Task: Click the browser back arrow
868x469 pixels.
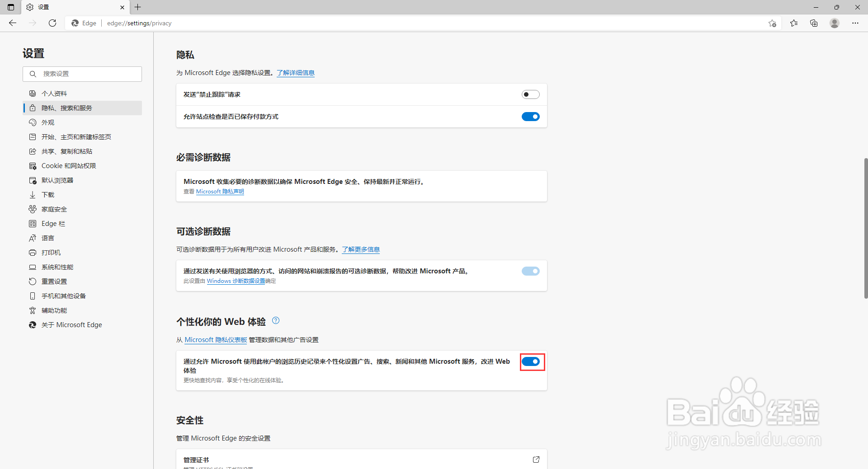Action: pos(13,23)
